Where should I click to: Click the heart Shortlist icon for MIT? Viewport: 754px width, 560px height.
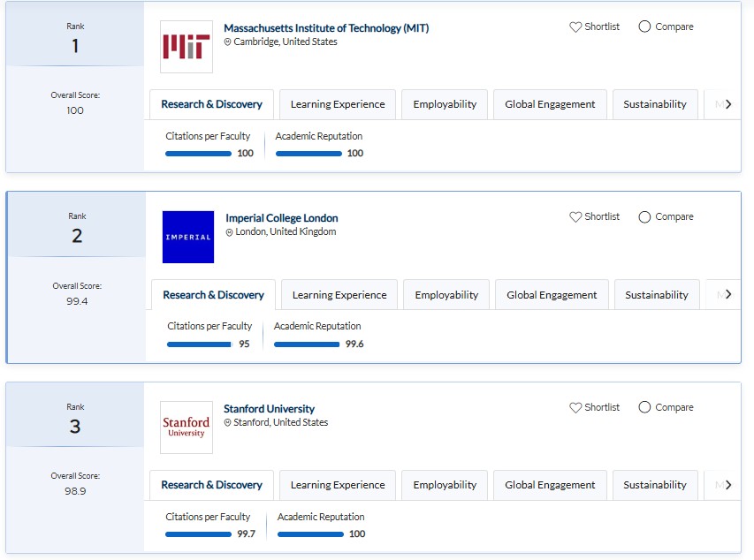(x=575, y=26)
